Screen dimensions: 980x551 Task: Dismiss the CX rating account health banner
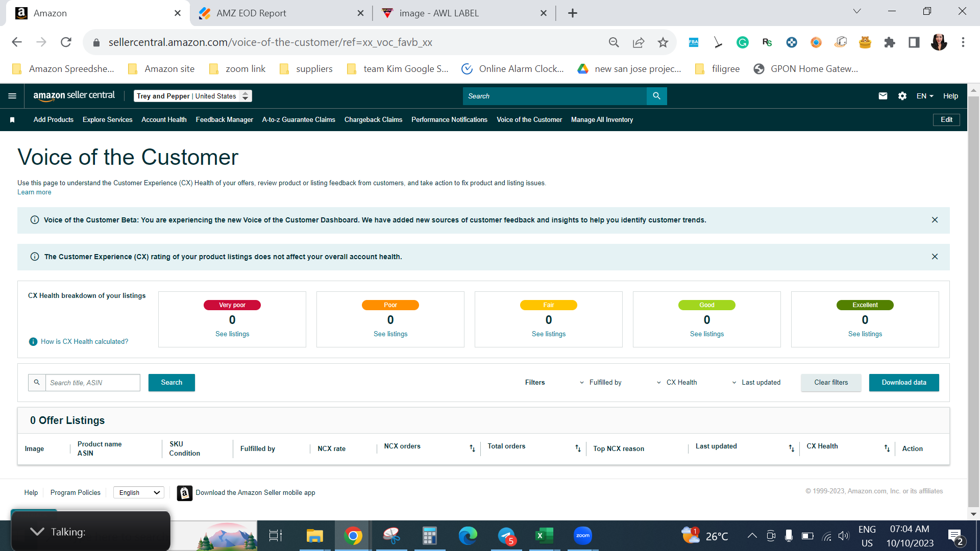pos(935,257)
